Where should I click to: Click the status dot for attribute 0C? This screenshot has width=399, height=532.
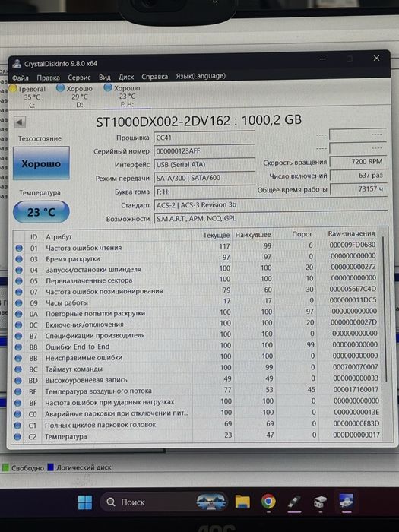point(19,325)
